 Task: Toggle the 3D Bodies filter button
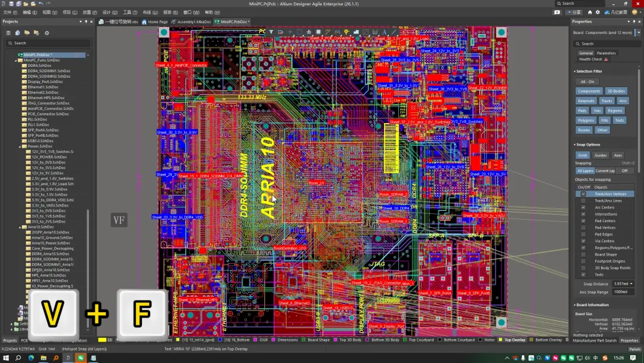pyautogui.click(x=616, y=91)
